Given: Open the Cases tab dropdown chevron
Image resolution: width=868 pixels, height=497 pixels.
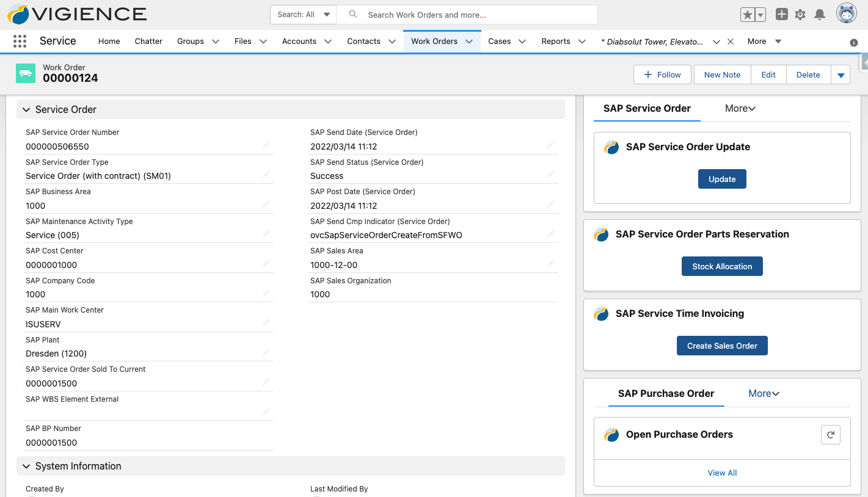Looking at the screenshot, I should [522, 42].
